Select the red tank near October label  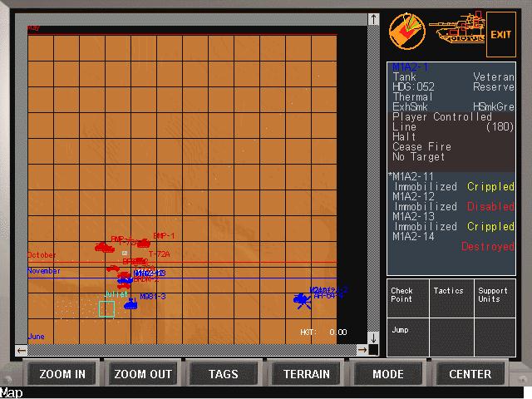(x=105, y=248)
